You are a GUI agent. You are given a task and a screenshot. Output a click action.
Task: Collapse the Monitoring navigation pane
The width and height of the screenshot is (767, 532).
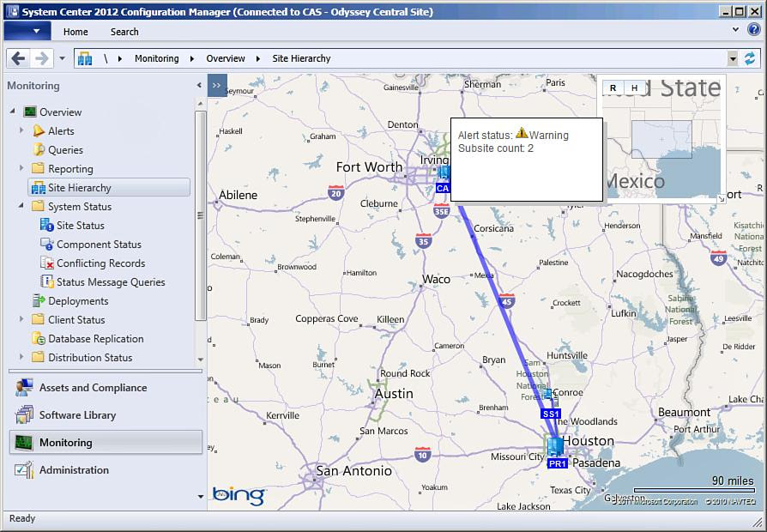(199, 85)
